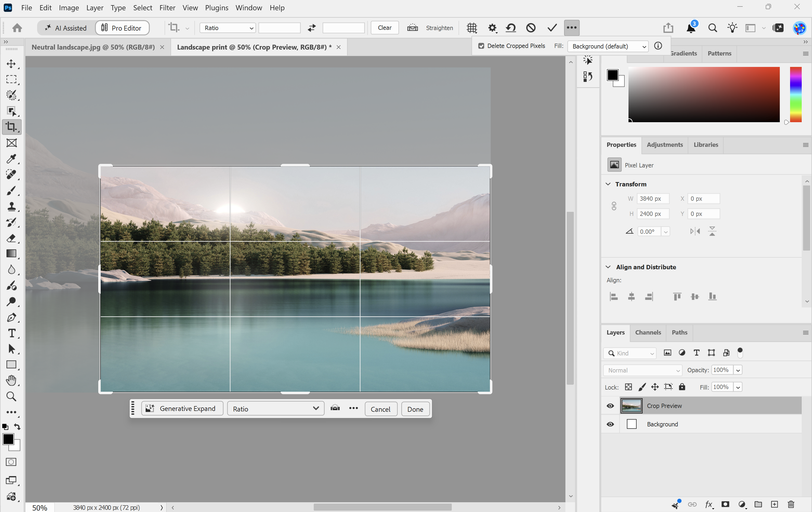Collapse the Transform section
The width and height of the screenshot is (812, 512).
coord(608,184)
